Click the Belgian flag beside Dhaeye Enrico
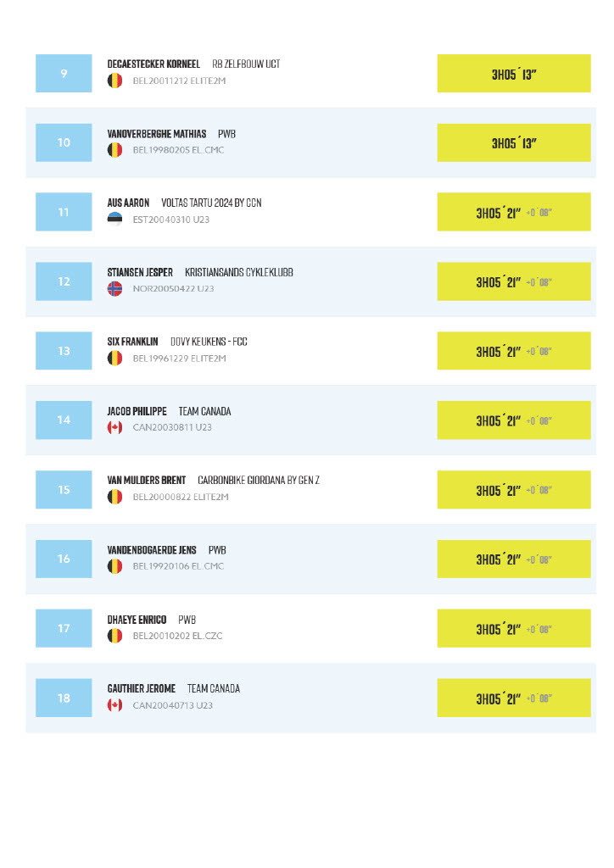This screenshot has height=868, width=614. (114, 636)
